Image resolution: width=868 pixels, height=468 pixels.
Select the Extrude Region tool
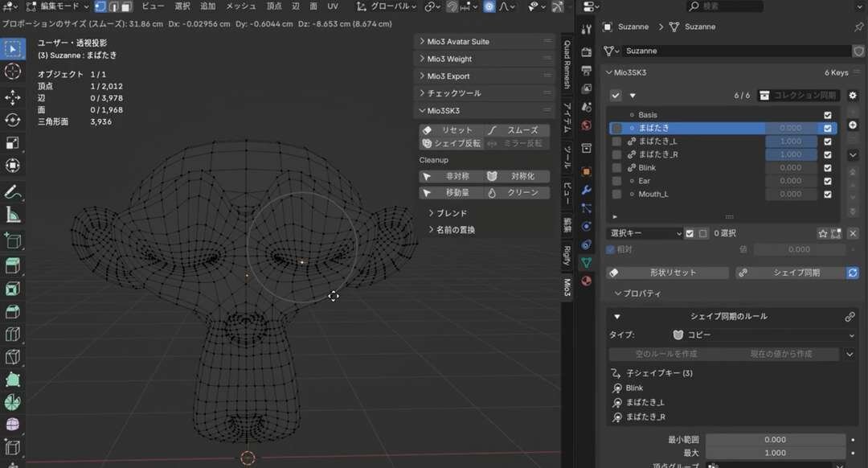point(13,266)
